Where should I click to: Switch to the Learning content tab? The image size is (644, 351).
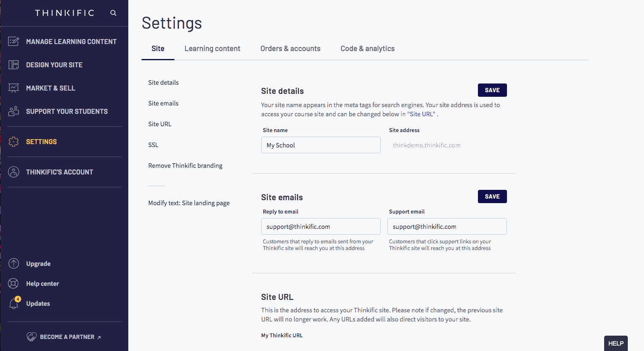(212, 49)
